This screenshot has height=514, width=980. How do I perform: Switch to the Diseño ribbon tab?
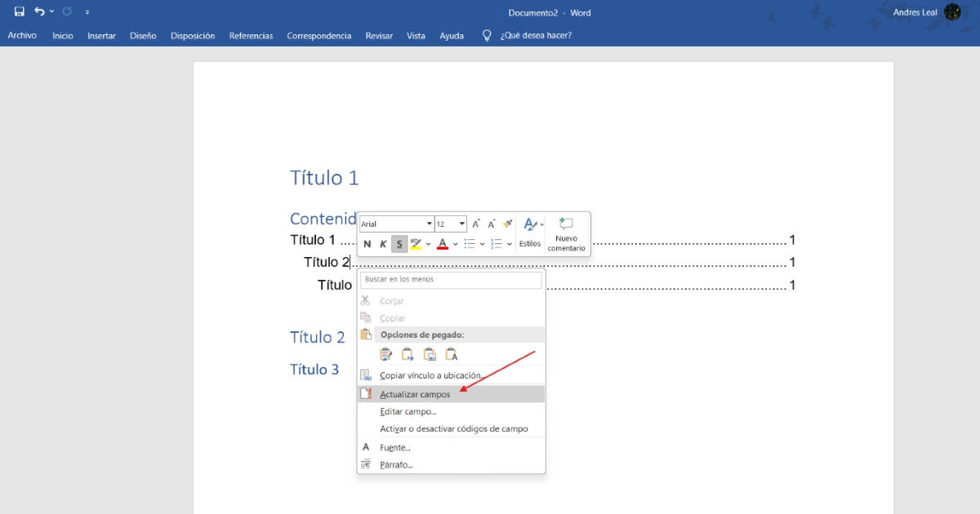pos(143,36)
